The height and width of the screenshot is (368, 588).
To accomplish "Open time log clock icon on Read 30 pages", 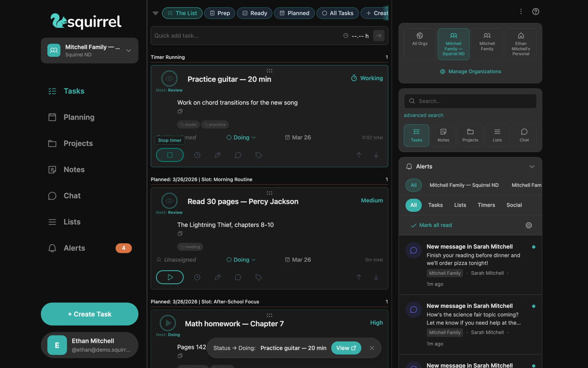I will coord(197,278).
